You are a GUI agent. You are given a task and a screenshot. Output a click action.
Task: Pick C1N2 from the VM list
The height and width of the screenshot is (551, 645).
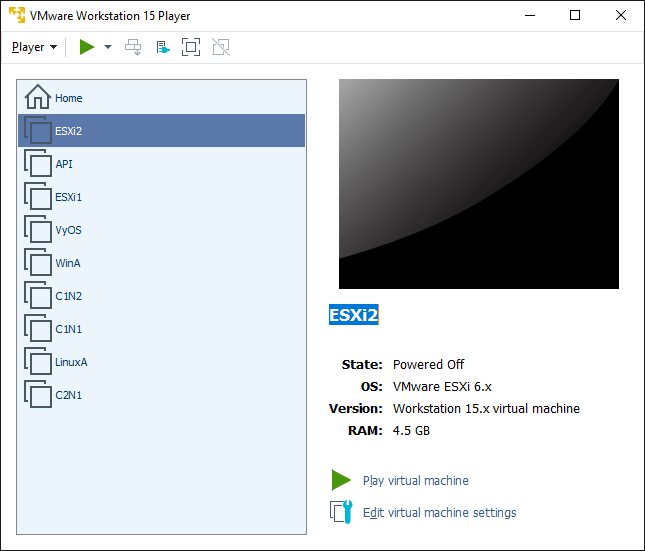(68, 296)
